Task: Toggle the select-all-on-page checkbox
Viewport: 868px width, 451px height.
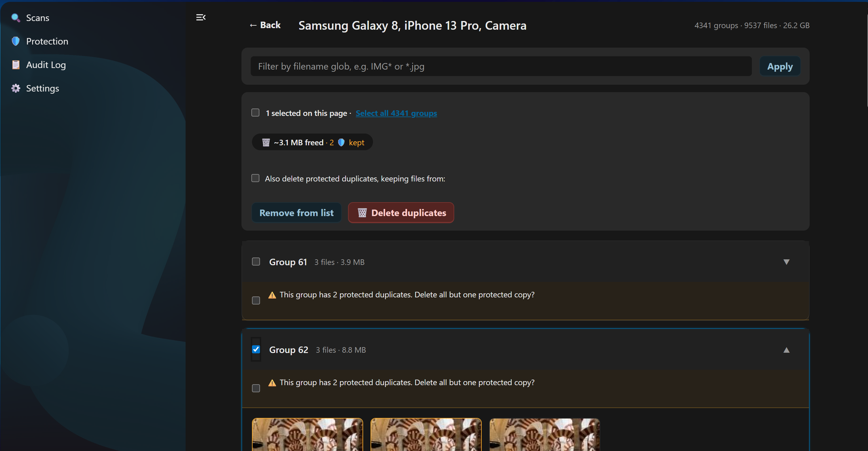Action: (255, 113)
